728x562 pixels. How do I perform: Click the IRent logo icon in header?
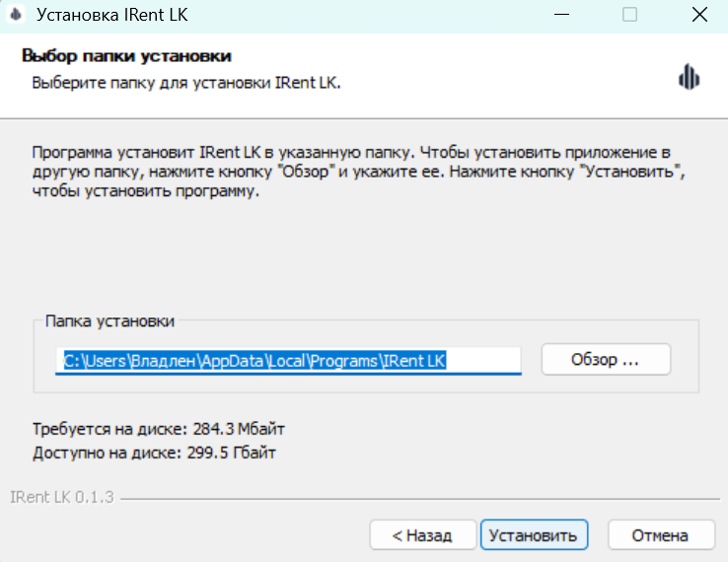[689, 77]
